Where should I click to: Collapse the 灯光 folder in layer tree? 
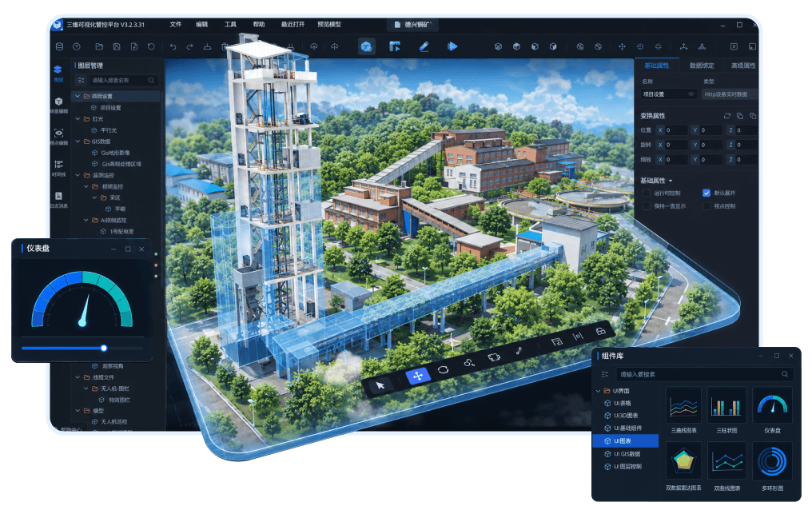click(78, 118)
